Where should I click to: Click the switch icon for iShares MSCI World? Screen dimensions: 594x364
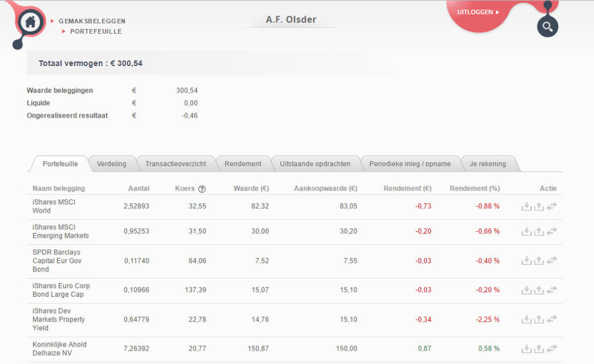pos(552,206)
